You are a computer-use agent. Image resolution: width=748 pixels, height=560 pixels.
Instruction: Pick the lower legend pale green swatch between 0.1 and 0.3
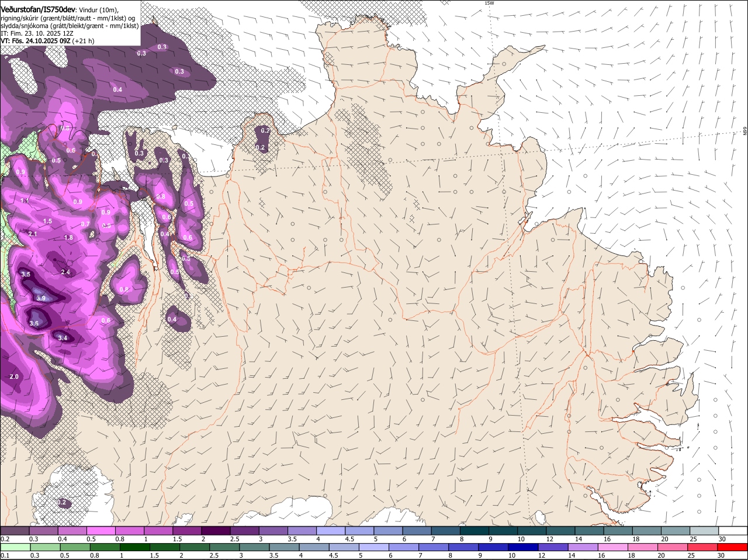click(x=15, y=547)
